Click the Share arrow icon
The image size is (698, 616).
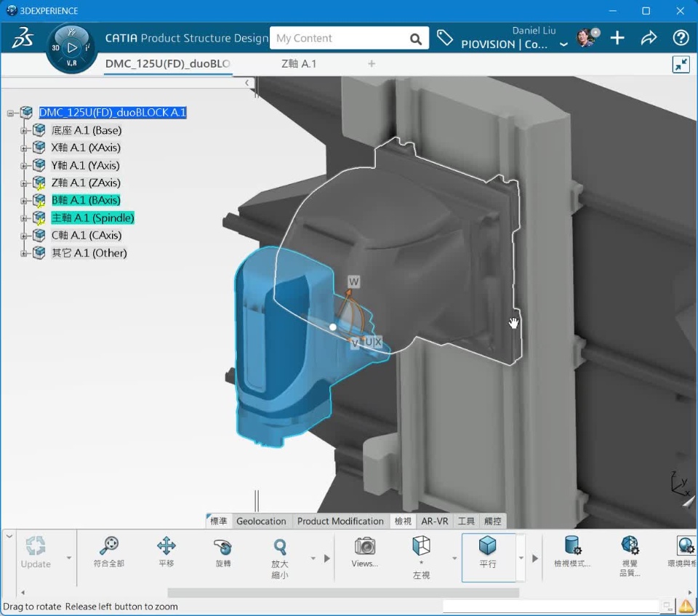[649, 38]
